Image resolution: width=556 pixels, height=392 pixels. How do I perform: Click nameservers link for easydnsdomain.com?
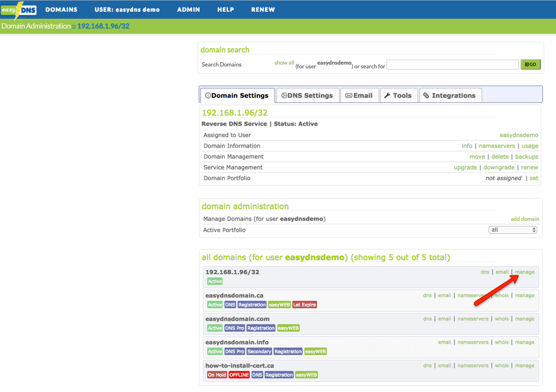point(473,319)
